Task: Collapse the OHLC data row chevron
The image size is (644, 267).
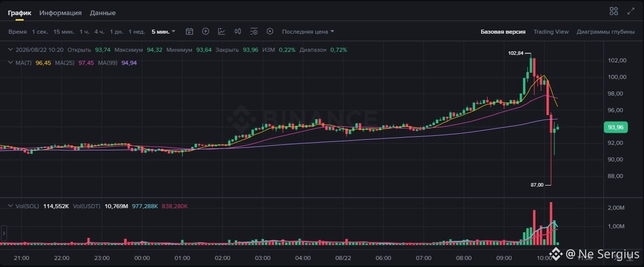Action: tap(11, 50)
